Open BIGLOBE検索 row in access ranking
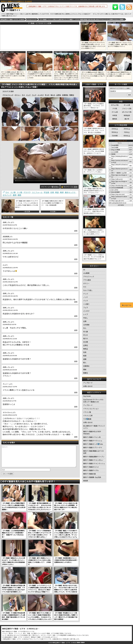 [x=121, y=192]
